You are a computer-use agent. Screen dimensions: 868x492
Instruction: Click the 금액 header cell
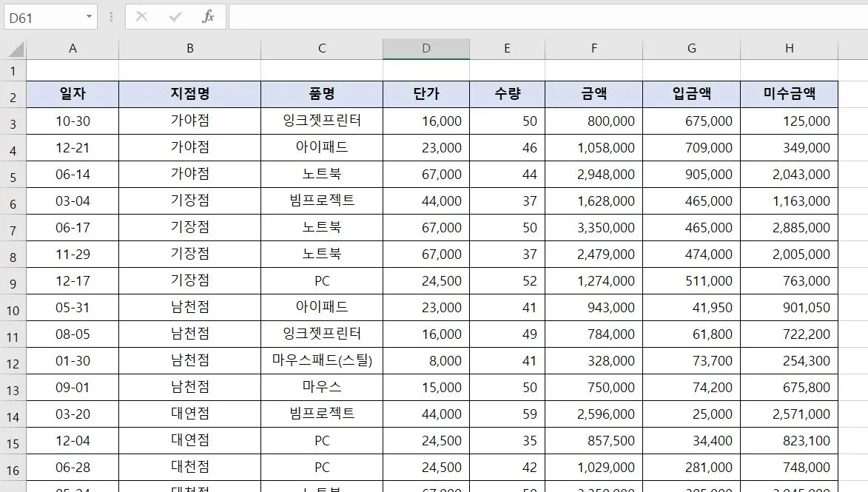594,95
